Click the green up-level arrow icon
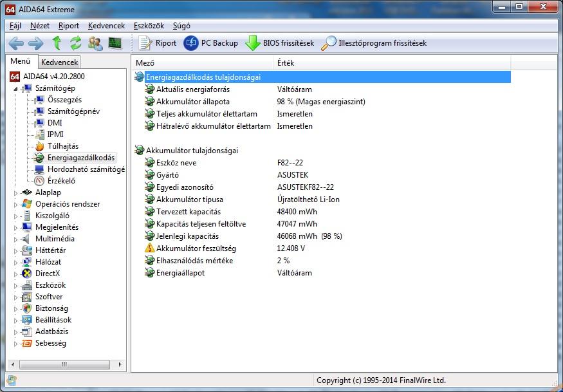 pyautogui.click(x=57, y=43)
